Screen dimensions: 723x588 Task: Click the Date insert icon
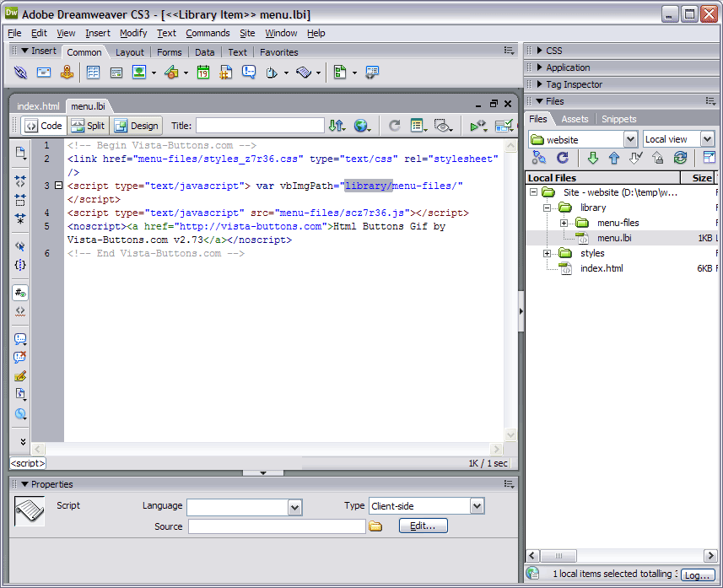pos(202,73)
